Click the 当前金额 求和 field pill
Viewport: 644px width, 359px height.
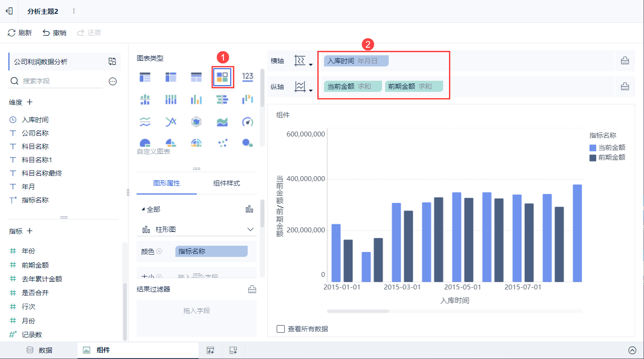click(x=353, y=87)
